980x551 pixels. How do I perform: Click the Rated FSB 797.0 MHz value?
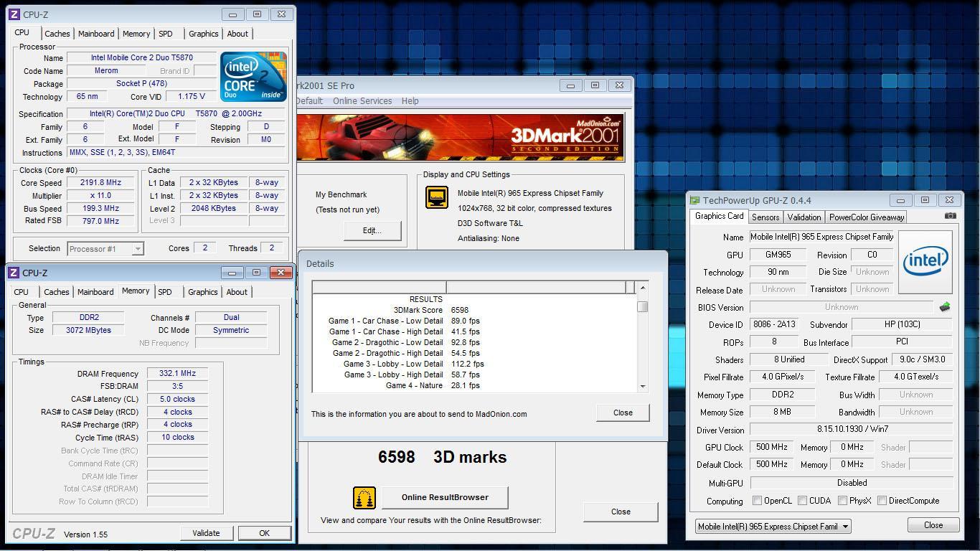tap(100, 221)
